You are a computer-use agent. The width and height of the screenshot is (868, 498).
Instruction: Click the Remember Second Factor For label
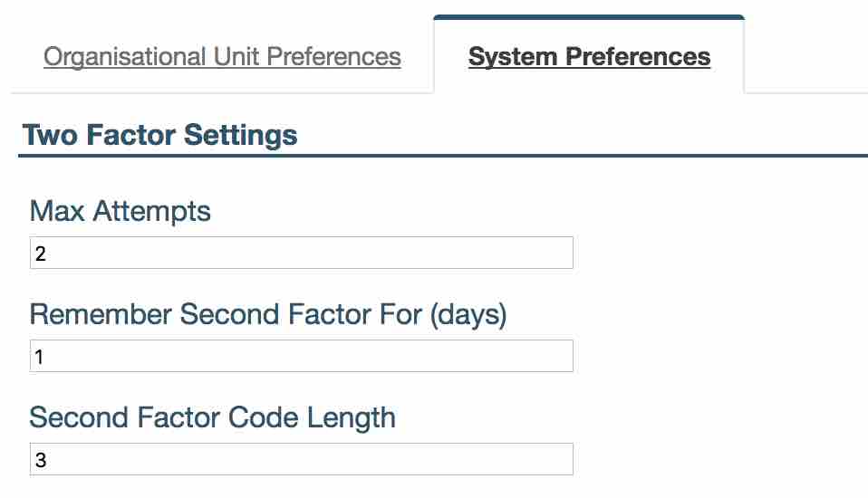pos(267,315)
